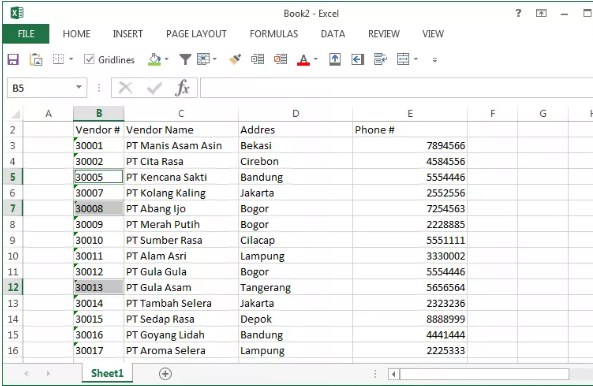Switch to the PAGE LAYOUT tab

click(196, 34)
